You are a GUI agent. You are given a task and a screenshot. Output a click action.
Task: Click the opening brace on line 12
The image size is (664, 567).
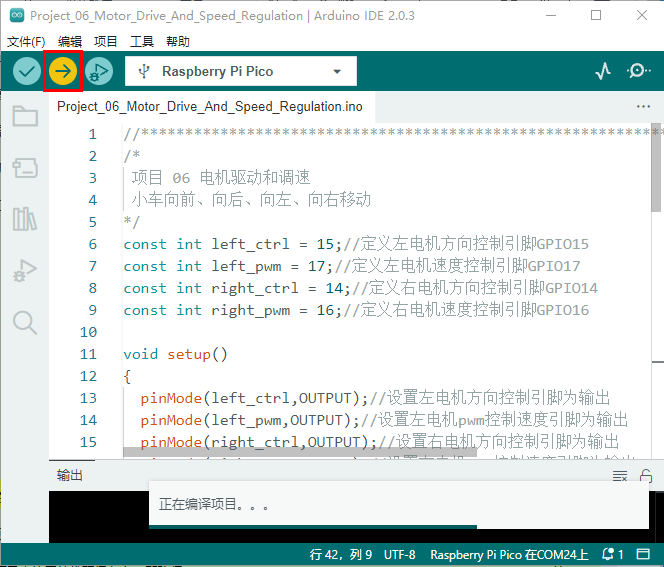[x=127, y=376]
